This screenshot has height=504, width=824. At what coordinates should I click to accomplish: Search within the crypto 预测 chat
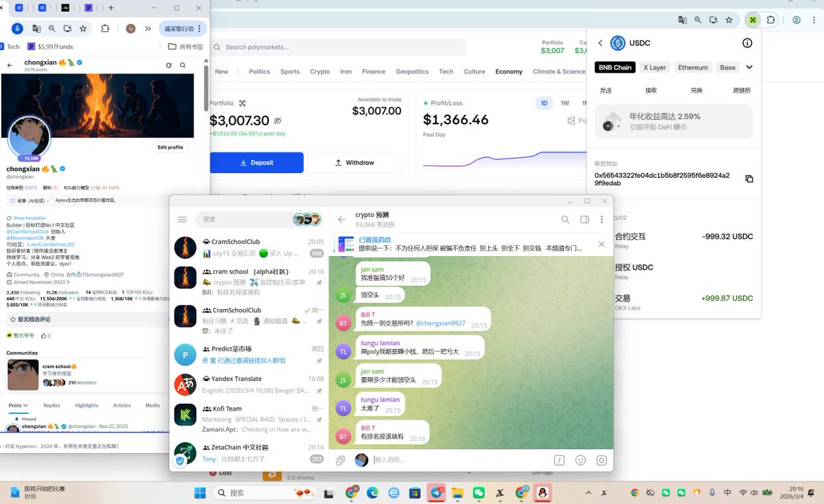click(x=565, y=220)
